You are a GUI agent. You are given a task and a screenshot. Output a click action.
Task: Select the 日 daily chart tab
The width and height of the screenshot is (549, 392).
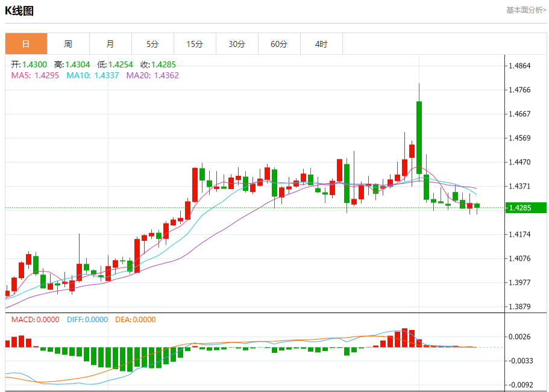coord(26,44)
